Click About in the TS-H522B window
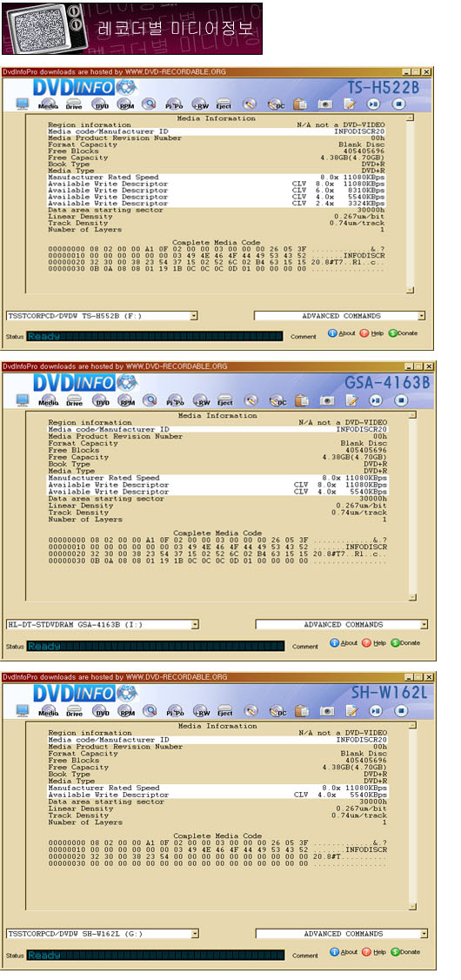The width and height of the screenshot is (461, 980). pyautogui.click(x=342, y=333)
